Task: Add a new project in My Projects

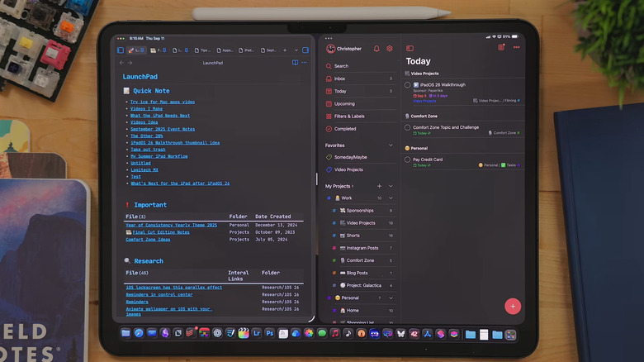Action: point(379,186)
